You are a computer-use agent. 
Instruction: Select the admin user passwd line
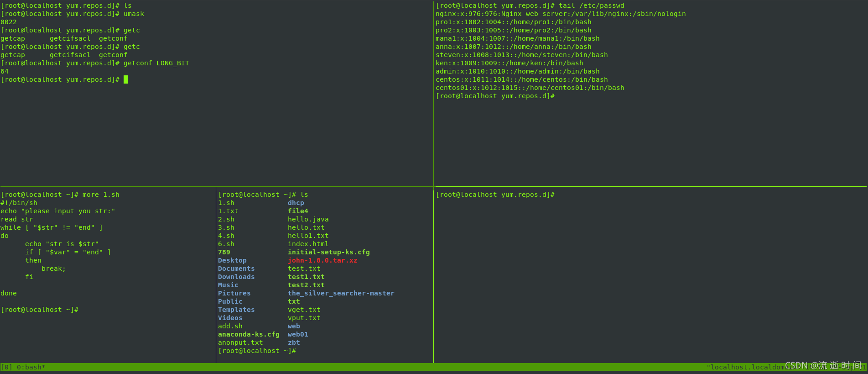[518, 71]
